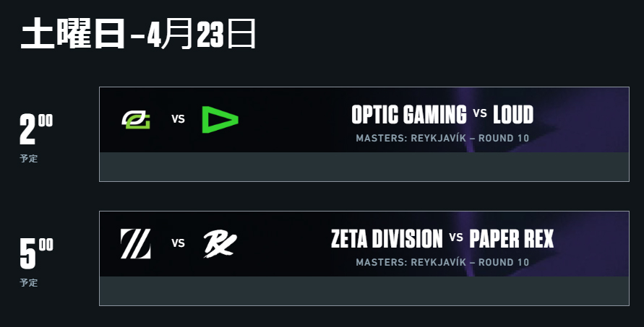Click the 予定 status under 2:00

point(29,158)
